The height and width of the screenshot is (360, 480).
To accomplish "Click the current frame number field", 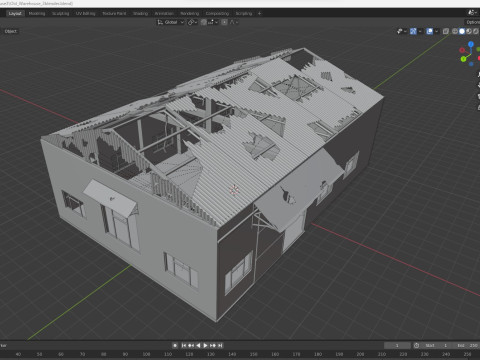I will click(397, 345).
